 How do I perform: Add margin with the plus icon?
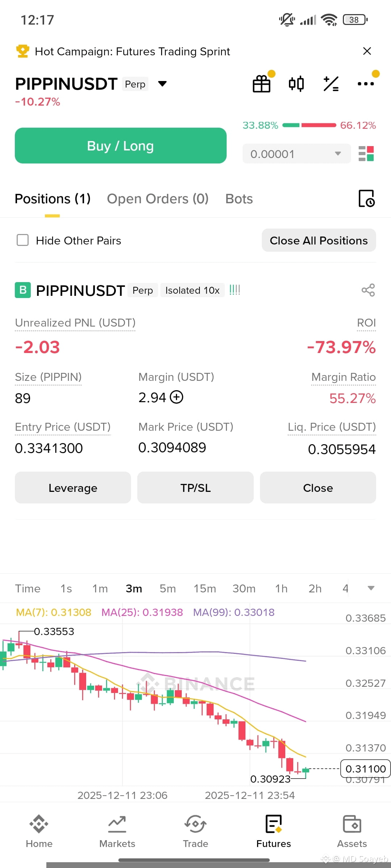[x=177, y=397]
